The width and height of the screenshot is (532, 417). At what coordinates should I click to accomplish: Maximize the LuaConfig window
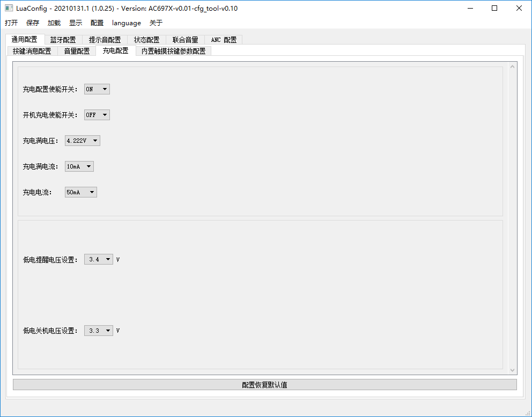pyautogui.click(x=494, y=8)
